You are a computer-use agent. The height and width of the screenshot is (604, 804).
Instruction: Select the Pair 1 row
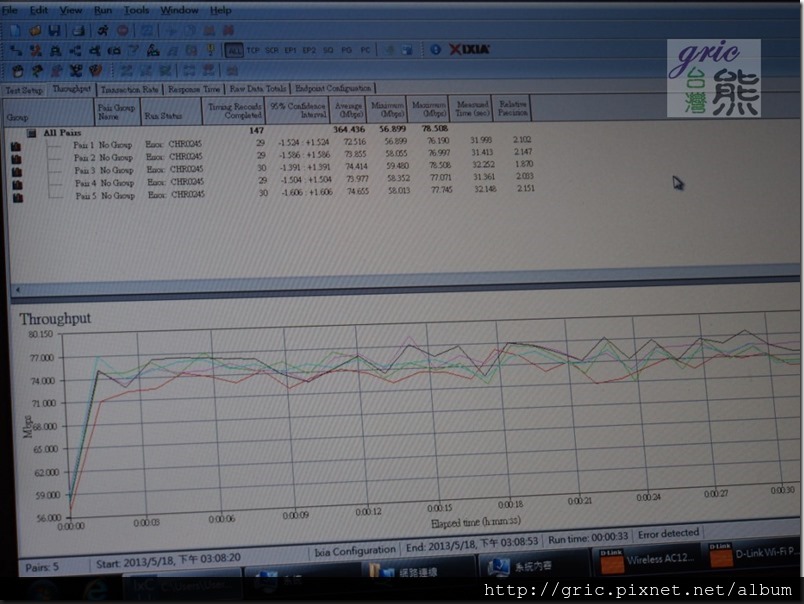point(272,143)
